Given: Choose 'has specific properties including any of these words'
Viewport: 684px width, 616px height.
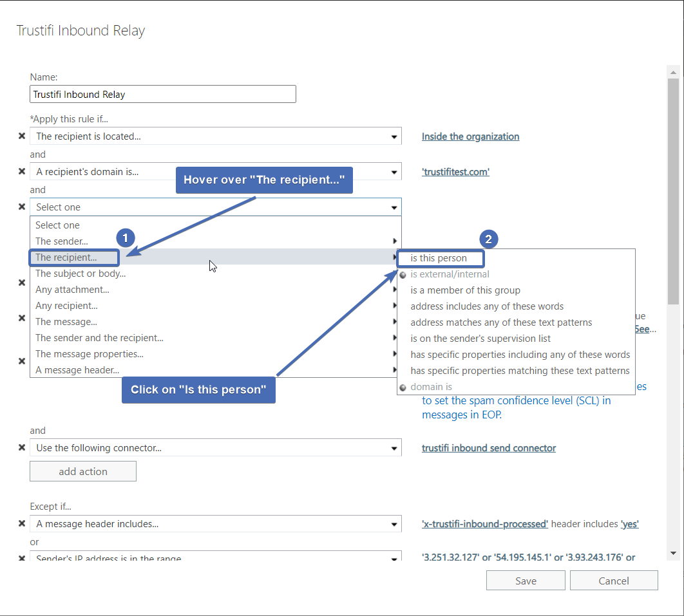Looking at the screenshot, I should pos(516,355).
